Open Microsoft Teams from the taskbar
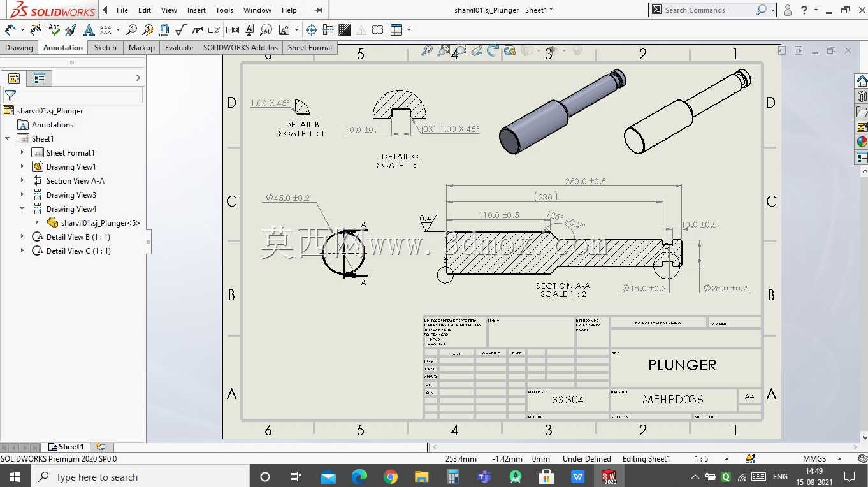868x487 pixels. click(x=484, y=476)
